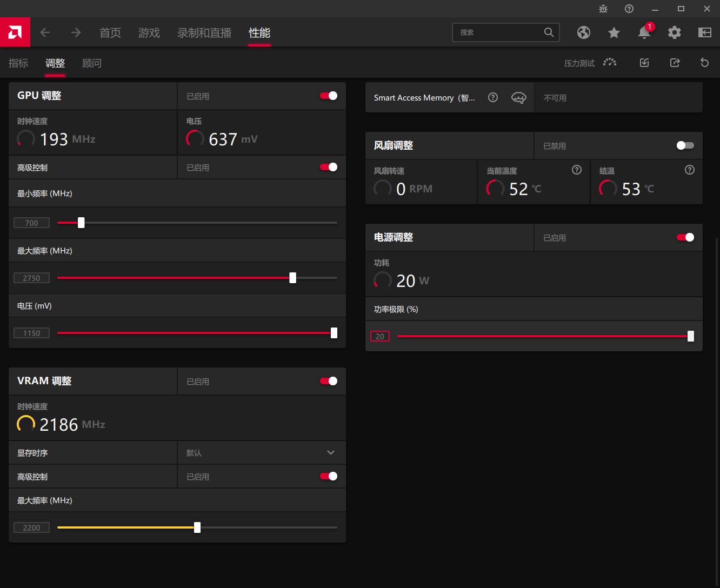This screenshot has width=720, height=588.
Task: Click the AMD logo home icon
Action: (x=15, y=32)
